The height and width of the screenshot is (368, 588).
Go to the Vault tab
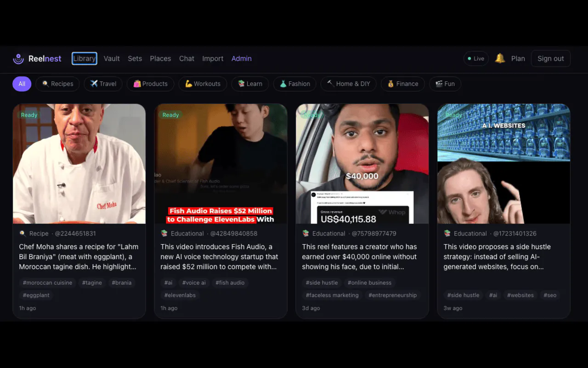coord(112,58)
